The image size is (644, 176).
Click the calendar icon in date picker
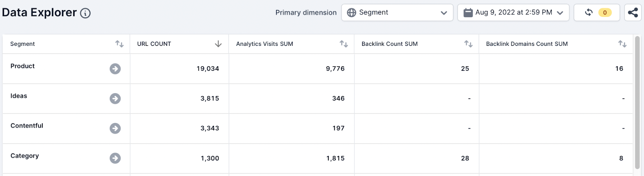(x=468, y=13)
